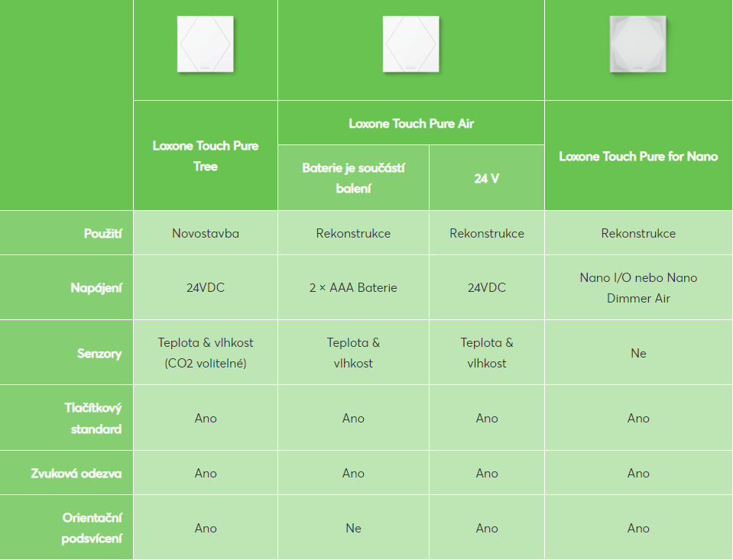This screenshot has width=733, height=560.
Task: Click "24VDC" in the 24 V column
Action: [487, 287]
